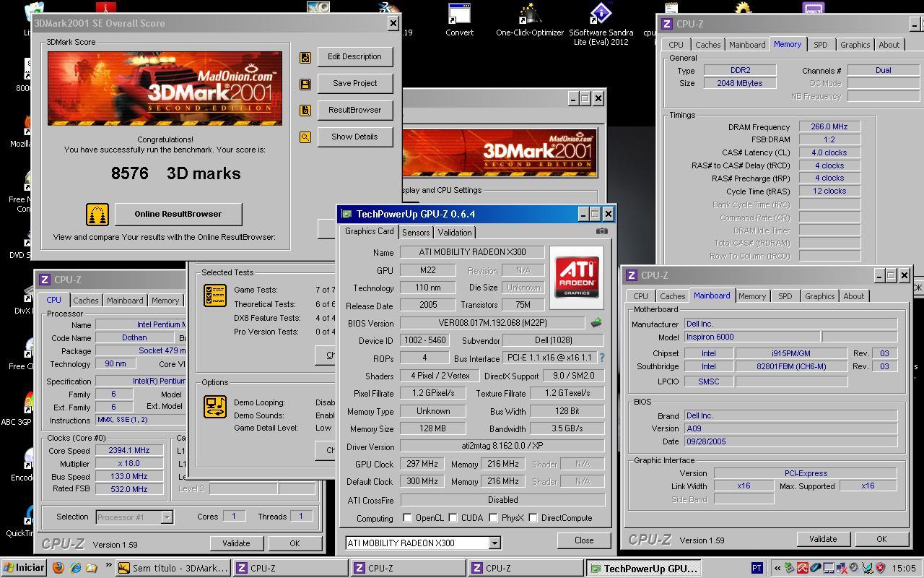
Task: Click the '8576 3D marks' score text
Action: point(175,173)
